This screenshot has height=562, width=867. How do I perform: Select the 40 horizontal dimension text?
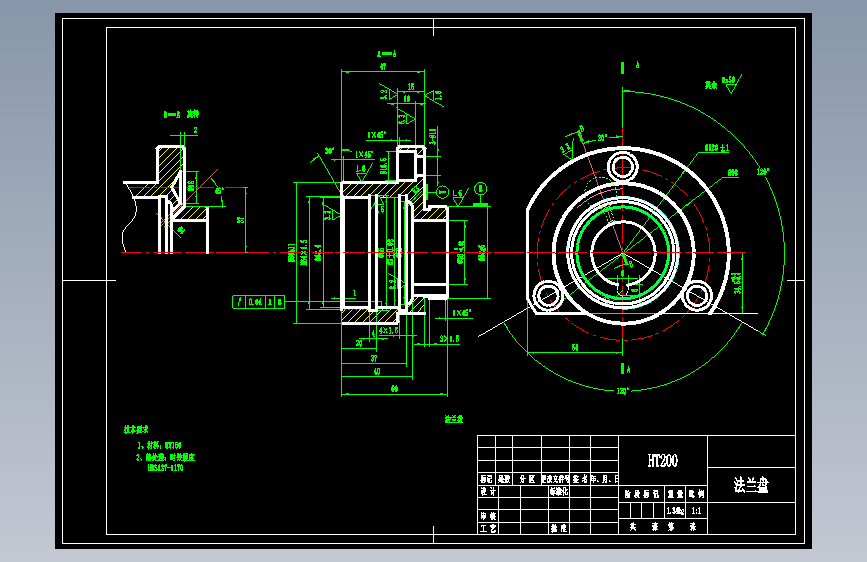377,372
